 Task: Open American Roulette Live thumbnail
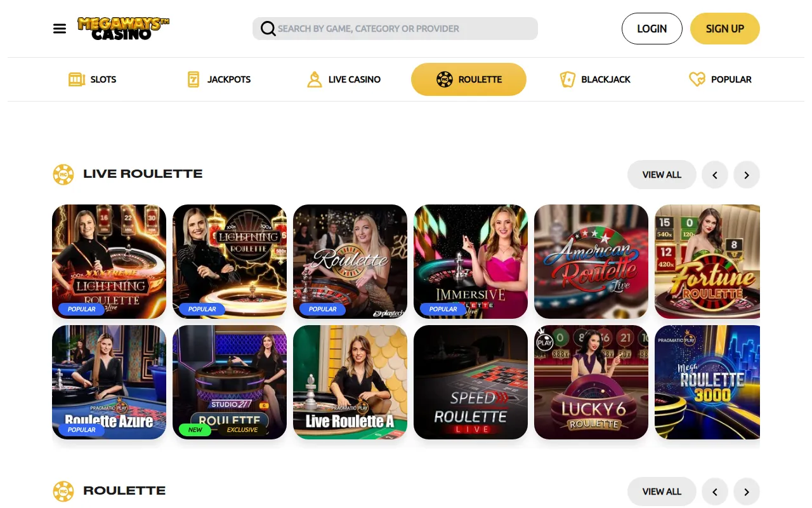591,262
